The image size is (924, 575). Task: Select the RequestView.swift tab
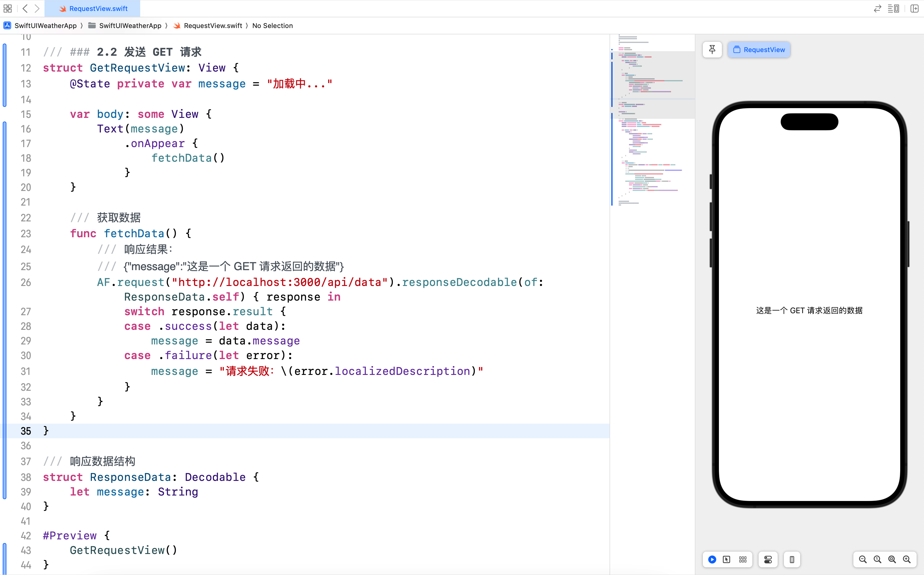point(92,8)
